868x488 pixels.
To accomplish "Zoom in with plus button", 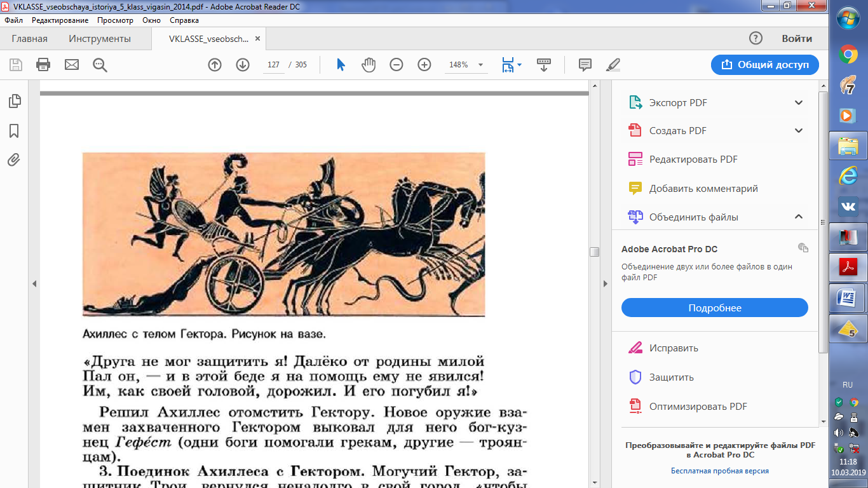I will [x=424, y=64].
